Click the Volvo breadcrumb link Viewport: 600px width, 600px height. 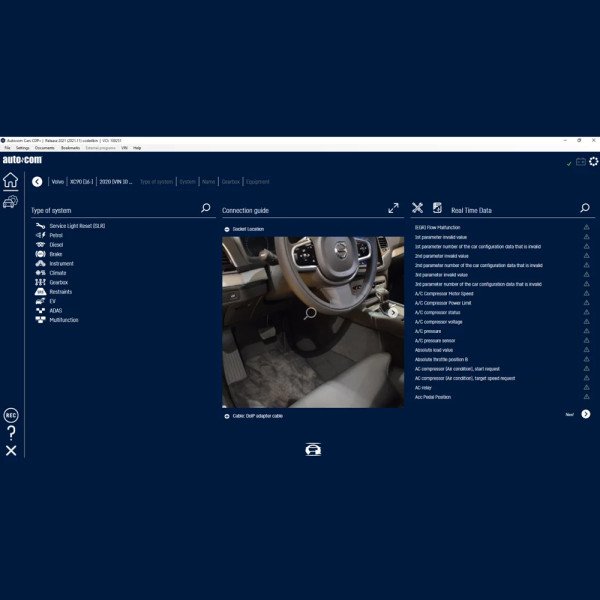pos(57,182)
